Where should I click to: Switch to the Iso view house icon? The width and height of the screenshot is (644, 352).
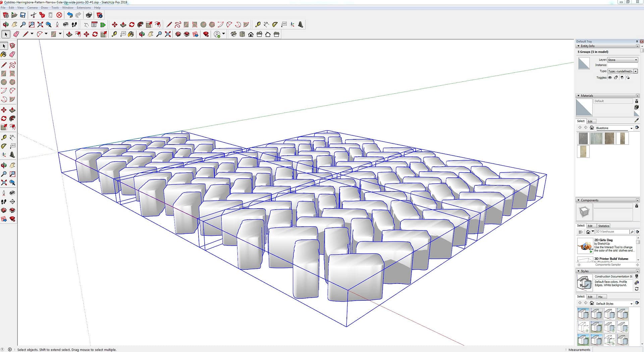tap(234, 34)
